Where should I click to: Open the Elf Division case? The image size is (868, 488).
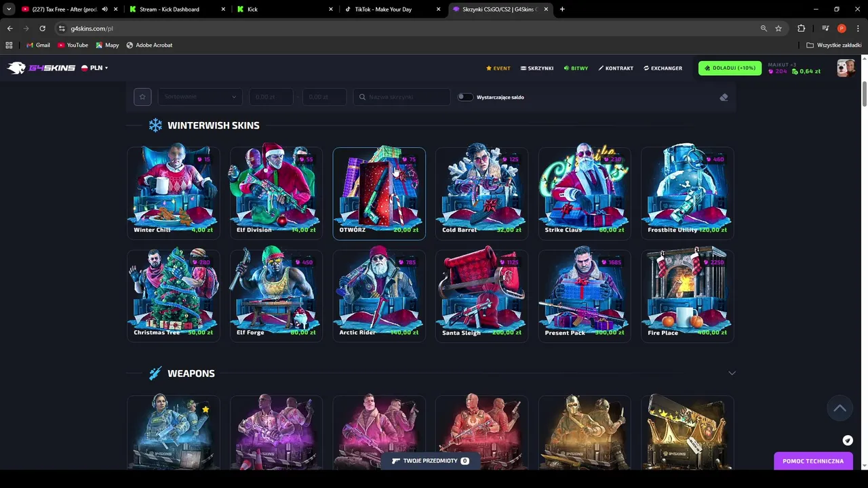click(276, 193)
